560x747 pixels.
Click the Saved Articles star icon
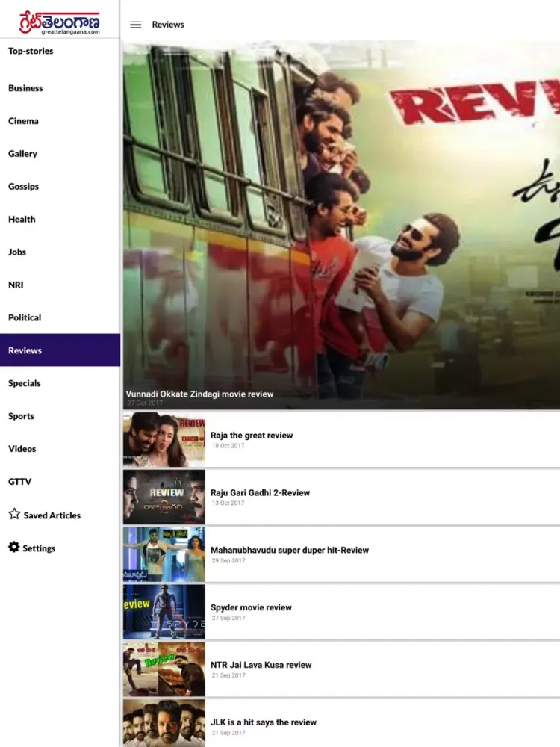14,514
